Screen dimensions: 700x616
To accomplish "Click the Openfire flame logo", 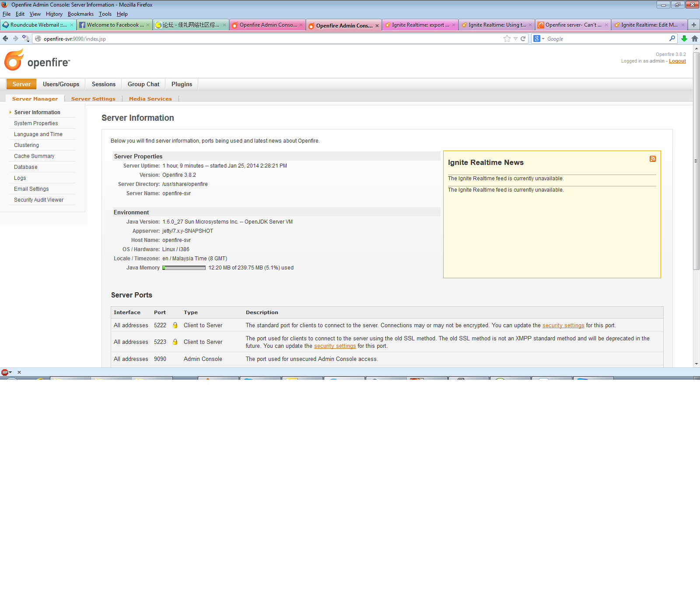I will [x=14, y=60].
